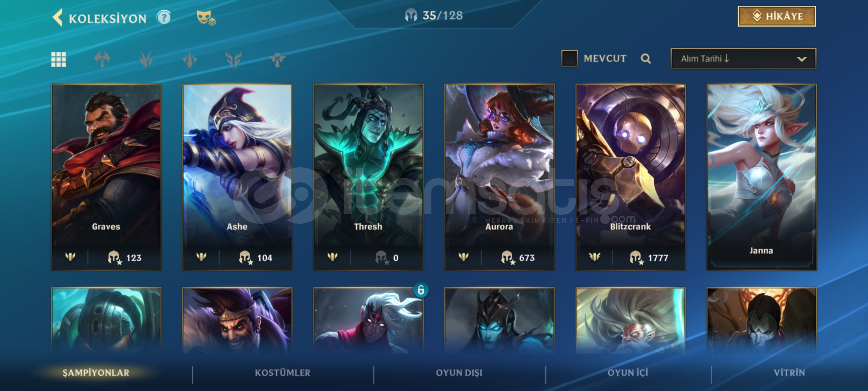Filter champions by the fourth role icon
Screen dimensions: 868x391
[234, 60]
